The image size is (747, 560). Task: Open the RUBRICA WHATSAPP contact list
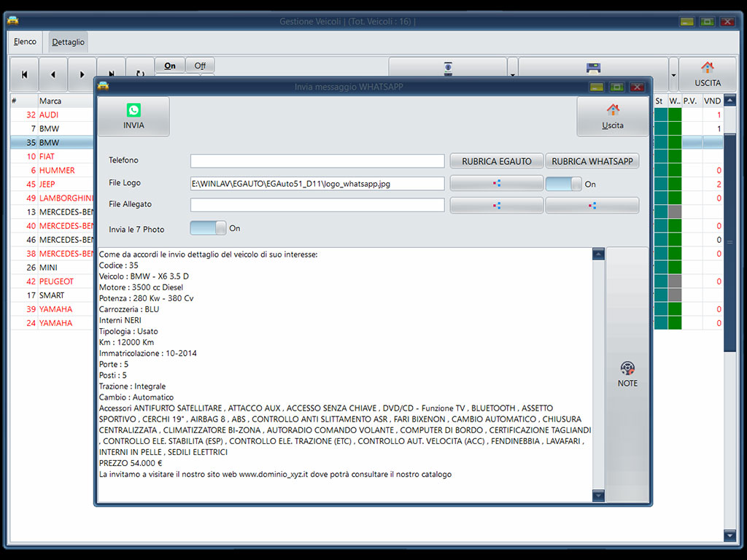[592, 161]
